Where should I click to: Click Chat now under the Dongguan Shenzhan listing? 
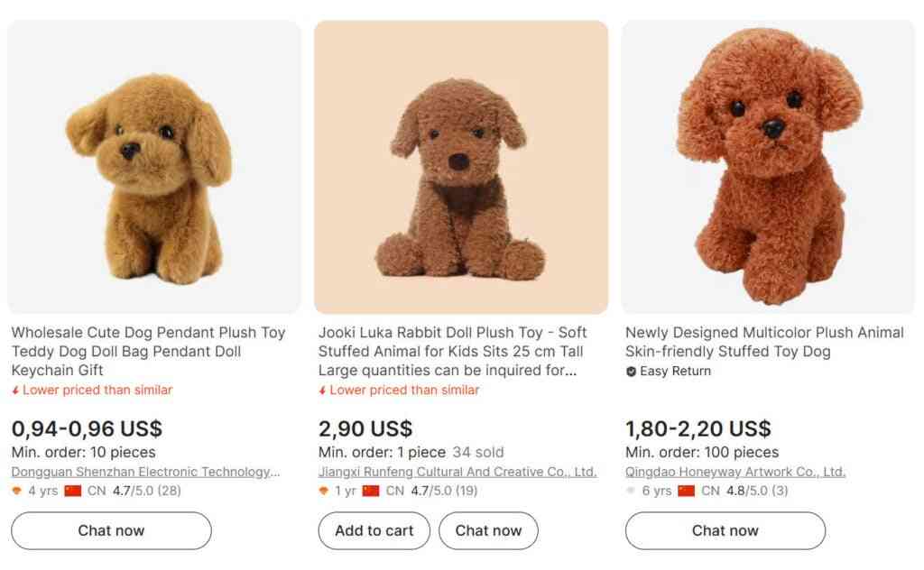111,530
